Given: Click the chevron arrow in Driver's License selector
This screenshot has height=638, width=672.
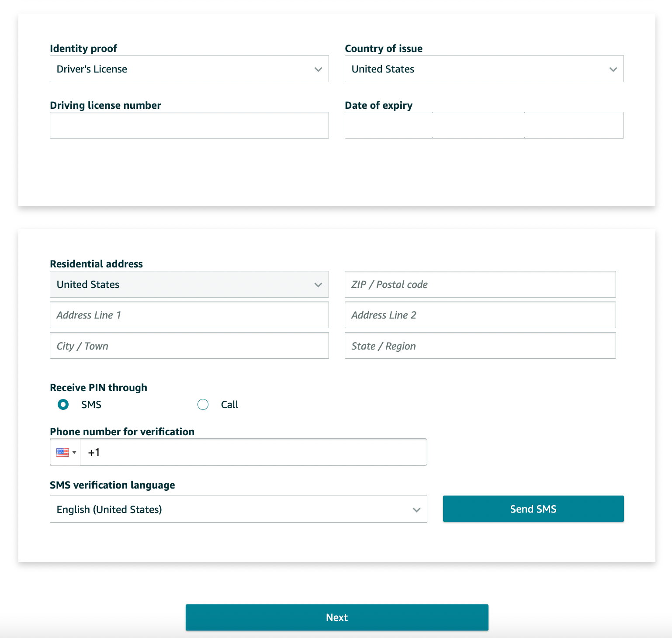Looking at the screenshot, I should pos(318,69).
